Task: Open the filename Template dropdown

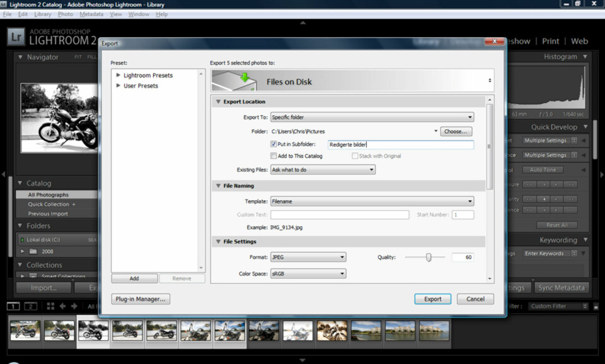Action: click(372, 202)
